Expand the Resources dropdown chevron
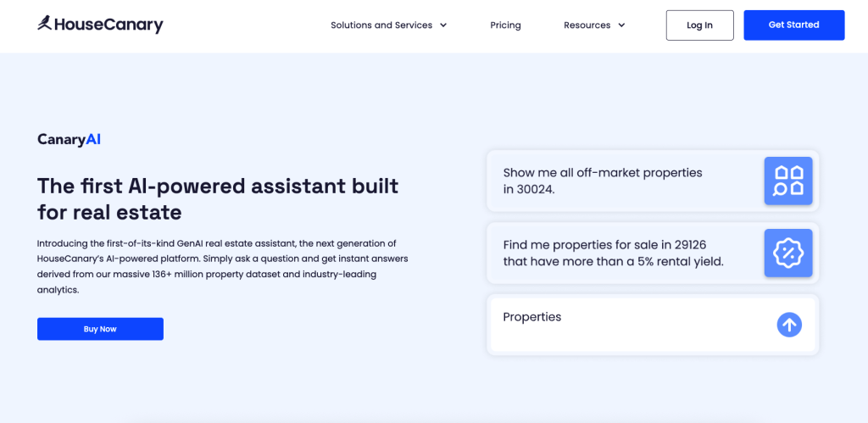 pyautogui.click(x=621, y=25)
